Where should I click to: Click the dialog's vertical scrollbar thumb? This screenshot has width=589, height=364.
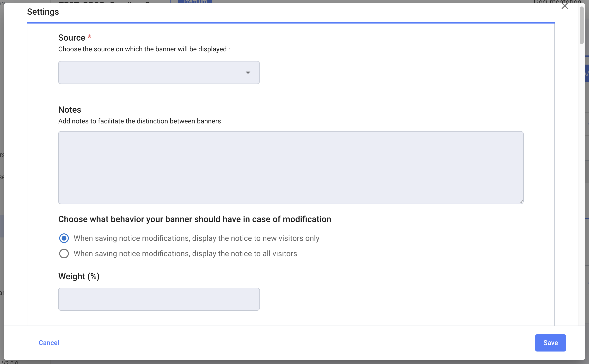click(x=582, y=25)
